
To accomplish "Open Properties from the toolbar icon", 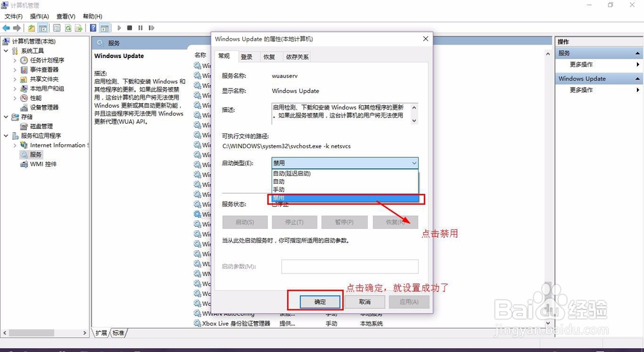I will 57,28.
